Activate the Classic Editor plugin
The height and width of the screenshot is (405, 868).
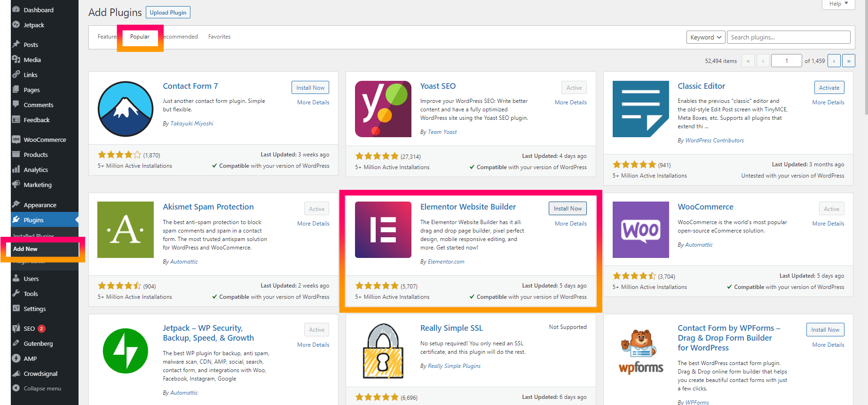pyautogui.click(x=829, y=87)
